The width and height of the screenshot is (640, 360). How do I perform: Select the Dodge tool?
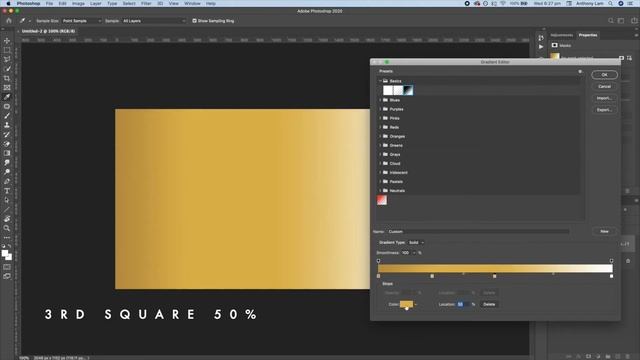point(7,172)
